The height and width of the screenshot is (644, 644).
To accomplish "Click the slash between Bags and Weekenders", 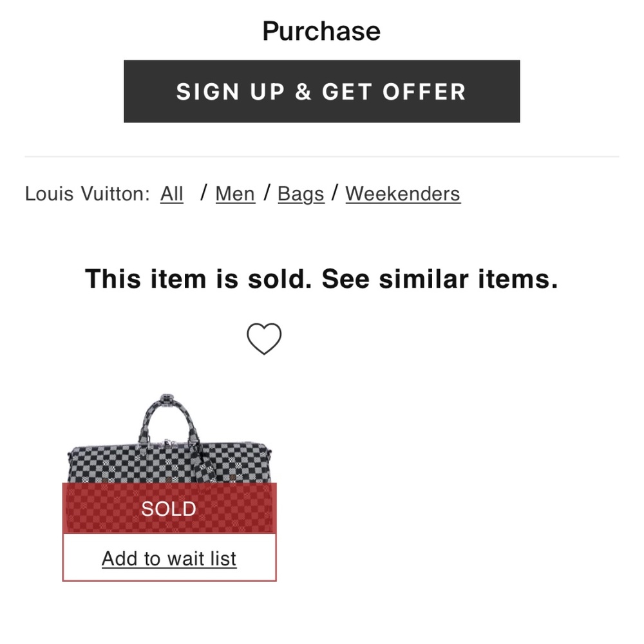I will point(335,193).
